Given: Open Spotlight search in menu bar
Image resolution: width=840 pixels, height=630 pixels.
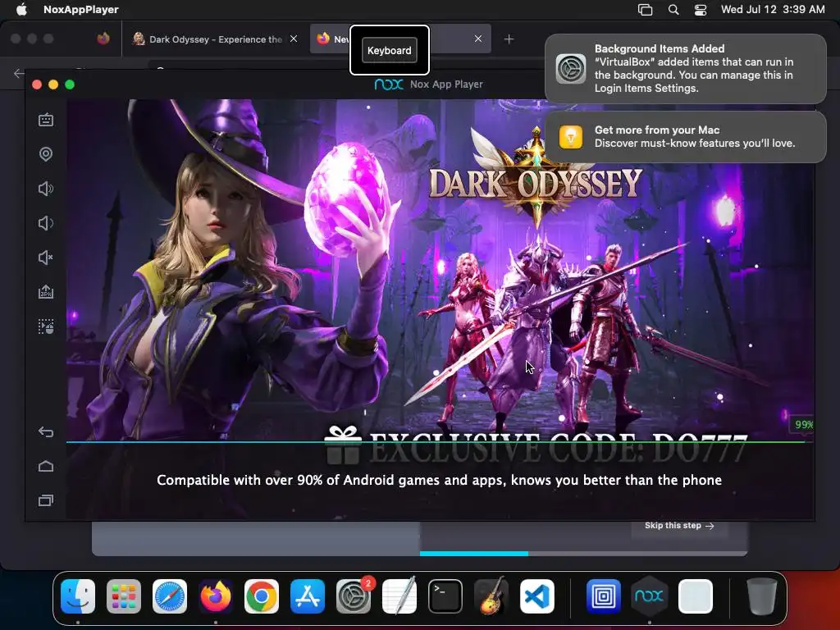Looking at the screenshot, I should pyautogui.click(x=673, y=9).
